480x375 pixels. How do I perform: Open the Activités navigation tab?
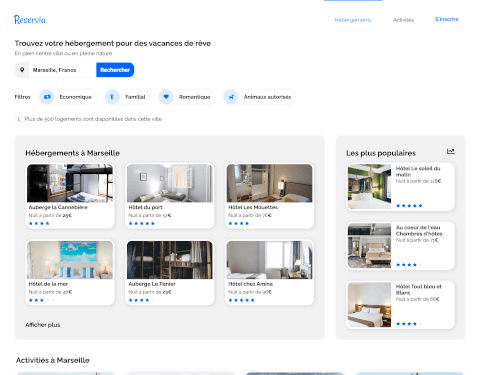tap(403, 20)
